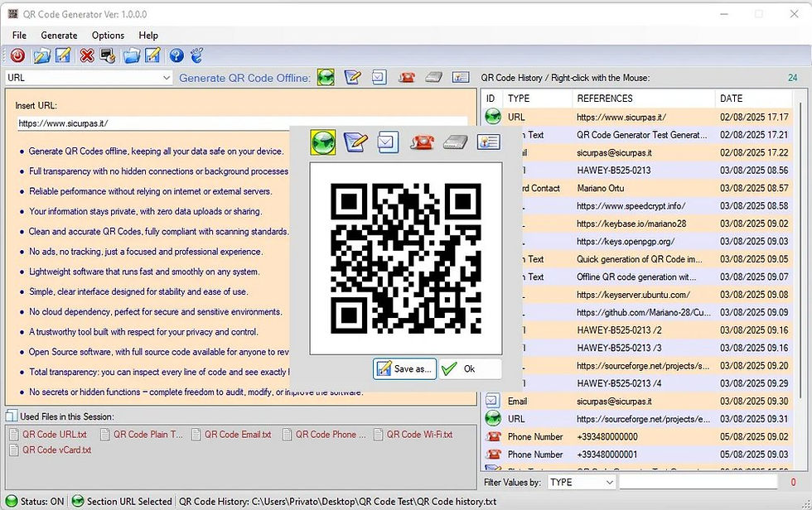
Task: Click the blue footprints toolbar icon
Action: [197, 55]
